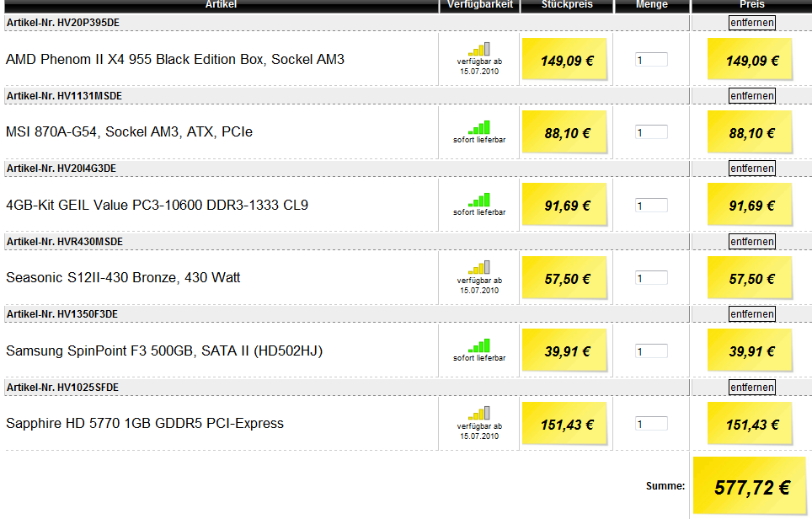
Task: Edit quantity field for Sapphire HD 5770
Action: click(x=651, y=424)
